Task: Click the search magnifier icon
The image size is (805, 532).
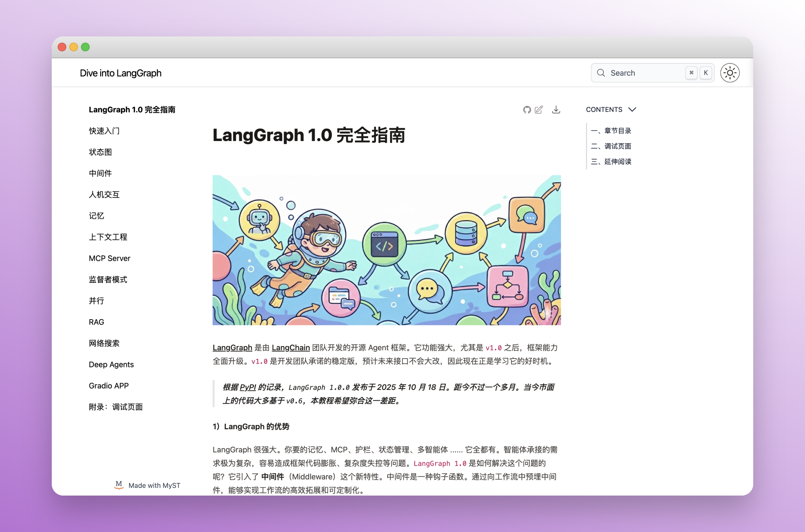Action: pyautogui.click(x=601, y=73)
